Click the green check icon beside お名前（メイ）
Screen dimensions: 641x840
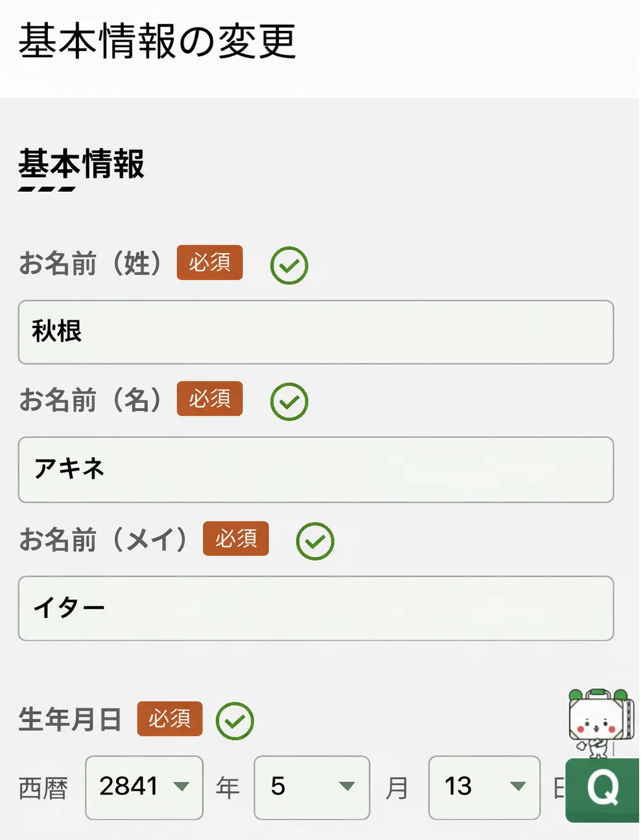[x=315, y=541]
